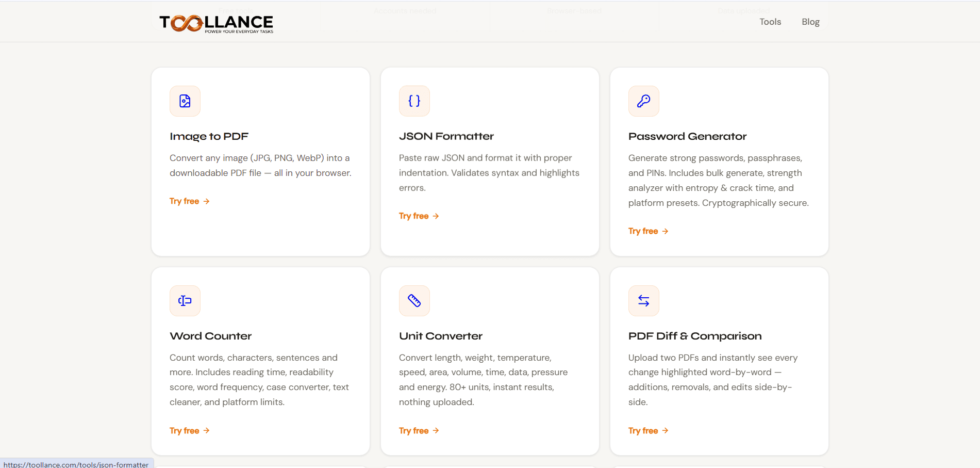Click the Unit Converter ruler icon
This screenshot has width=980, height=468.
414,301
